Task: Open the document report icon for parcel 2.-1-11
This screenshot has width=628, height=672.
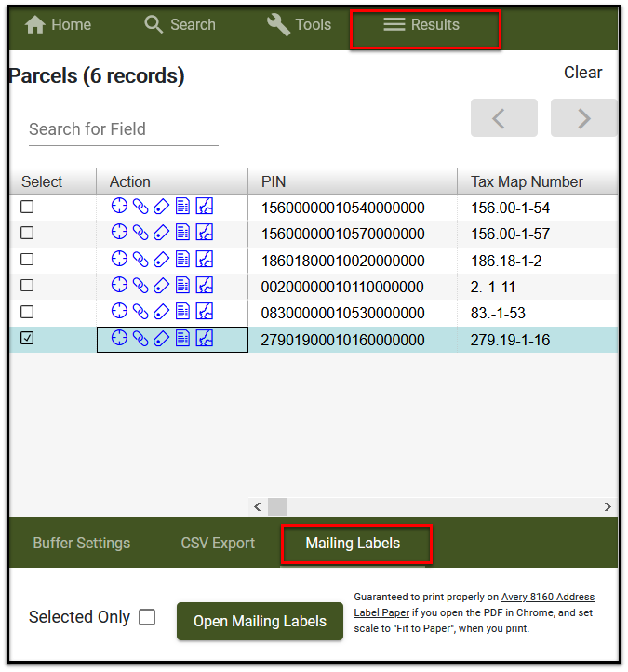Action: click(182, 286)
